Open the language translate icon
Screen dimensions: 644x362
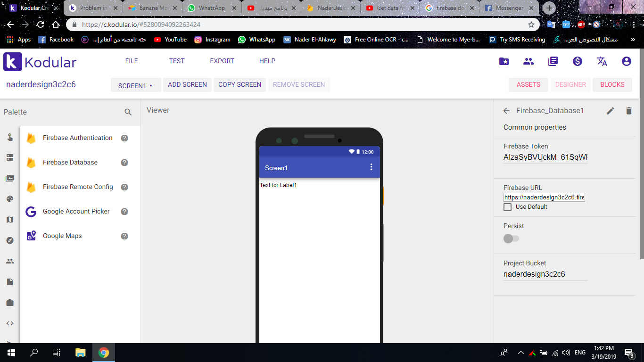click(602, 61)
